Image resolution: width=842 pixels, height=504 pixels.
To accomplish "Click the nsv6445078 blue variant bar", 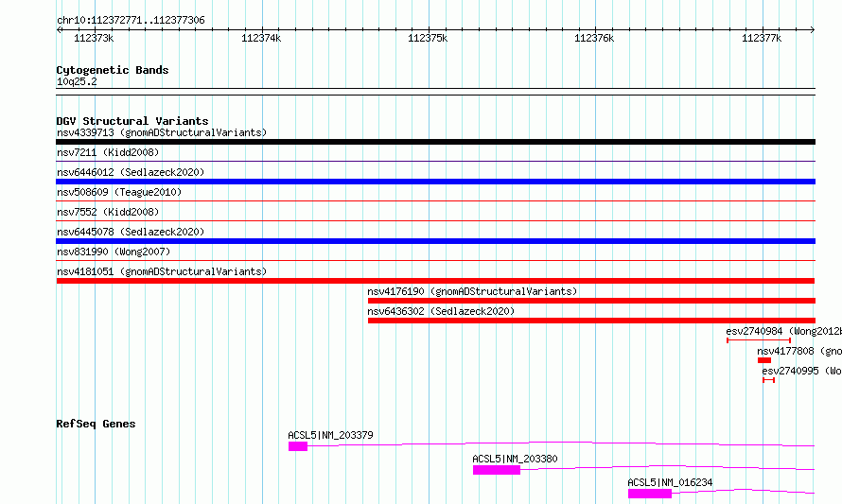I will [x=435, y=241].
